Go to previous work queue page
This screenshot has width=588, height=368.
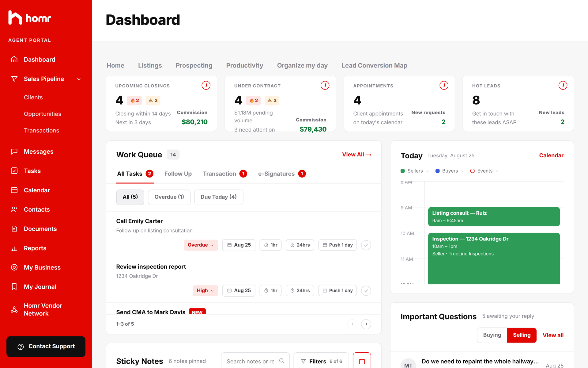pyautogui.click(x=352, y=324)
